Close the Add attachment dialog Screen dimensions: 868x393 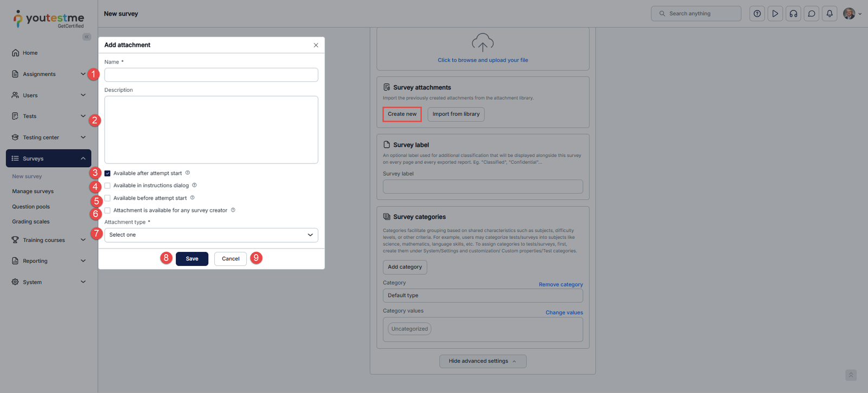pyautogui.click(x=316, y=45)
